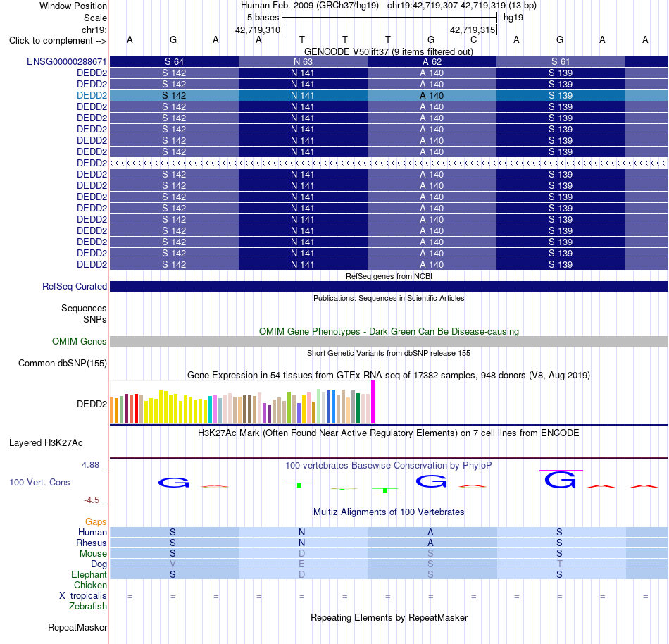The width and height of the screenshot is (669, 644).
Task: Select the X_tropicalis species label
Action: coord(83,596)
